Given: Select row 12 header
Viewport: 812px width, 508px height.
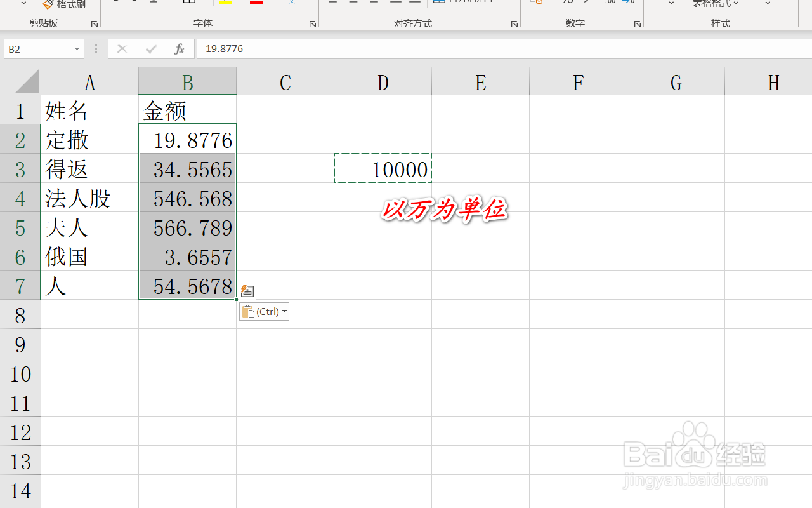Looking at the screenshot, I should [20, 432].
